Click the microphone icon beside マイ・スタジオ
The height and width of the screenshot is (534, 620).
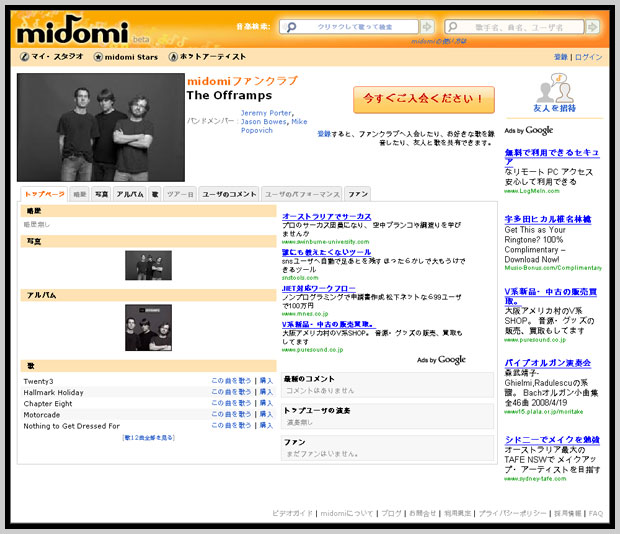[25, 57]
